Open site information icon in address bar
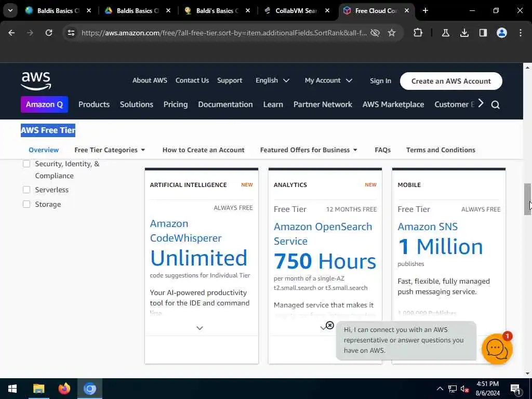532x399 pixels. tap(71, 33)
